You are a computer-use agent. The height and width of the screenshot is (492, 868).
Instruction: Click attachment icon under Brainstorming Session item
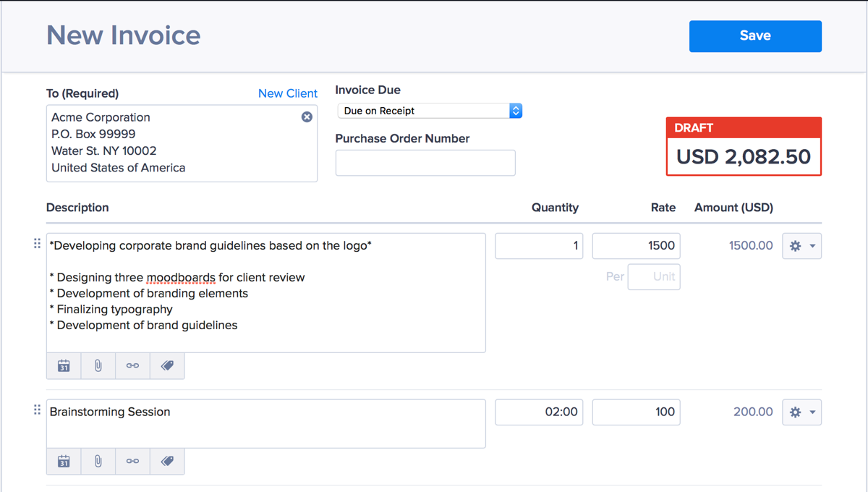98,461
